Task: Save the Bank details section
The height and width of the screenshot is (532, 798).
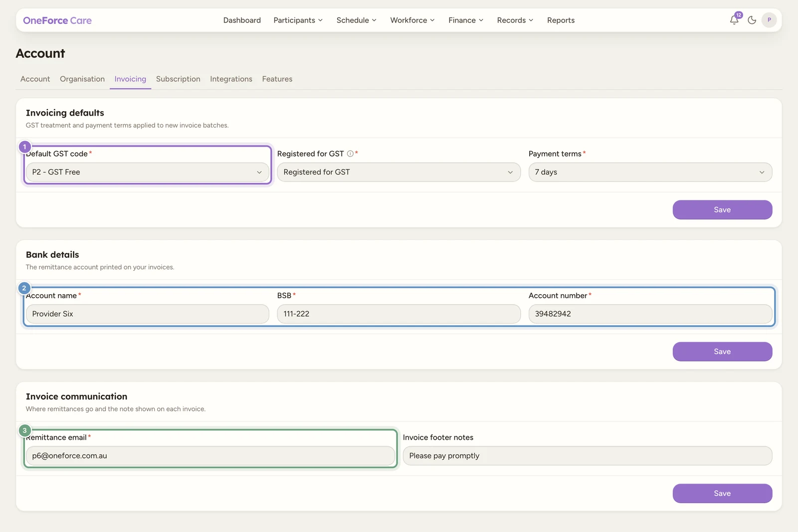Action: 722,352
